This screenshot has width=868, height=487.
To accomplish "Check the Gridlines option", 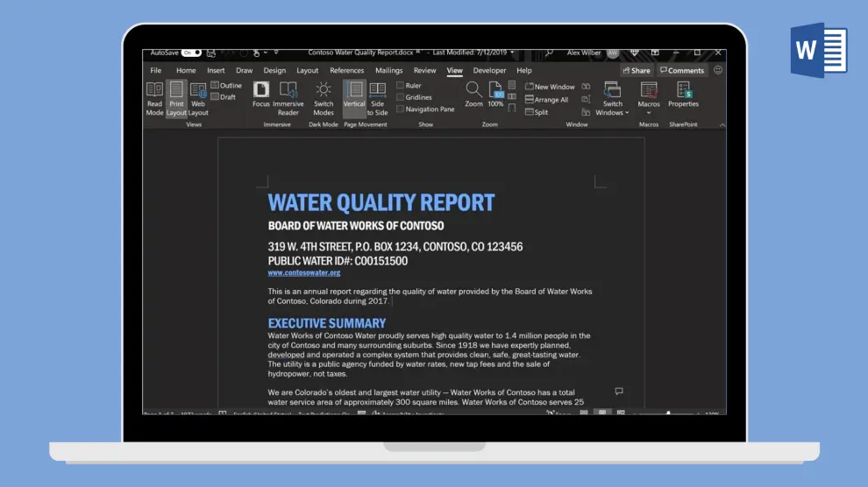I will pos(401,97).
